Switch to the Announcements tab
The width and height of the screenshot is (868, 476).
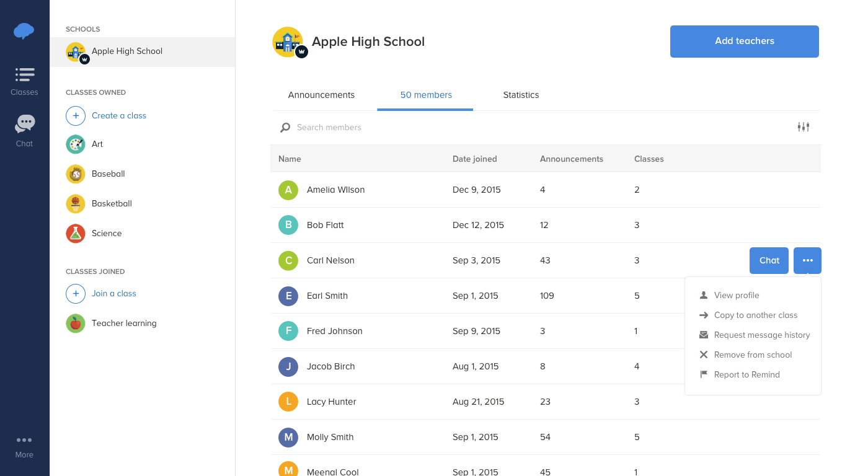tap(321, 95)
